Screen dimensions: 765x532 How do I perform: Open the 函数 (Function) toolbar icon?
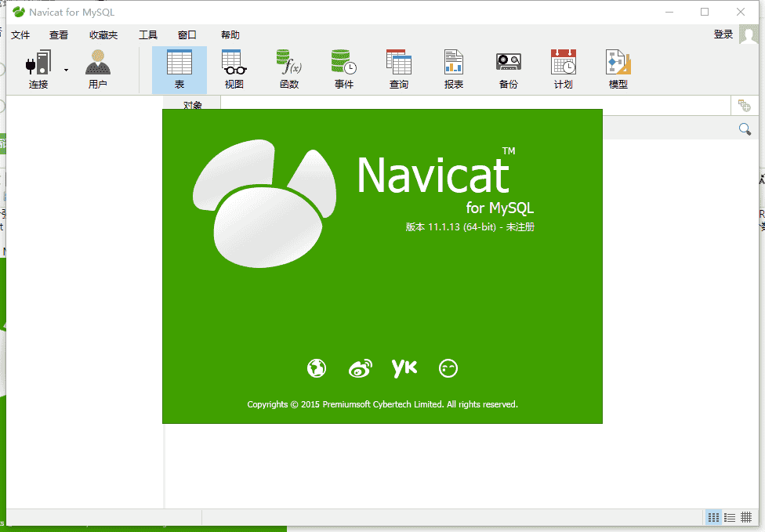pos(288,69)
